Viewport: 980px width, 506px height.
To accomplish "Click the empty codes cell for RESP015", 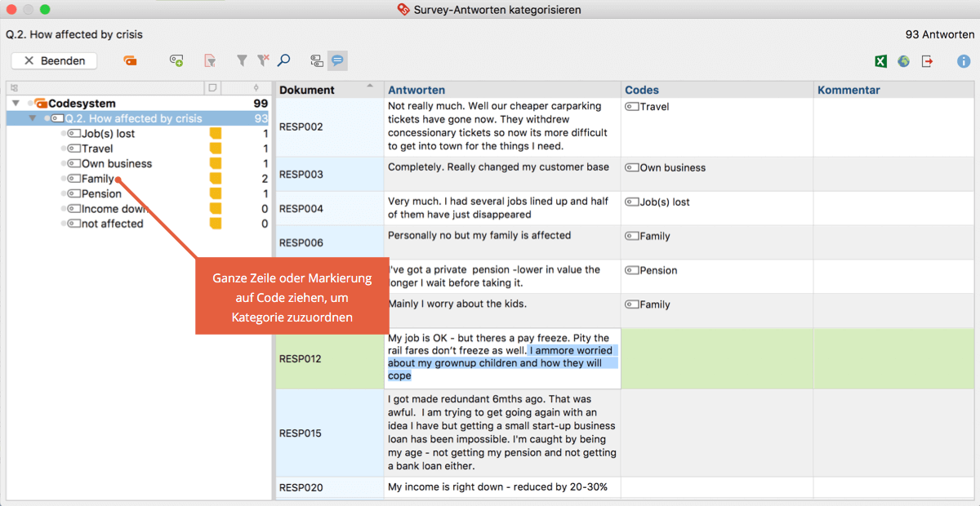I will pos(717,433).
